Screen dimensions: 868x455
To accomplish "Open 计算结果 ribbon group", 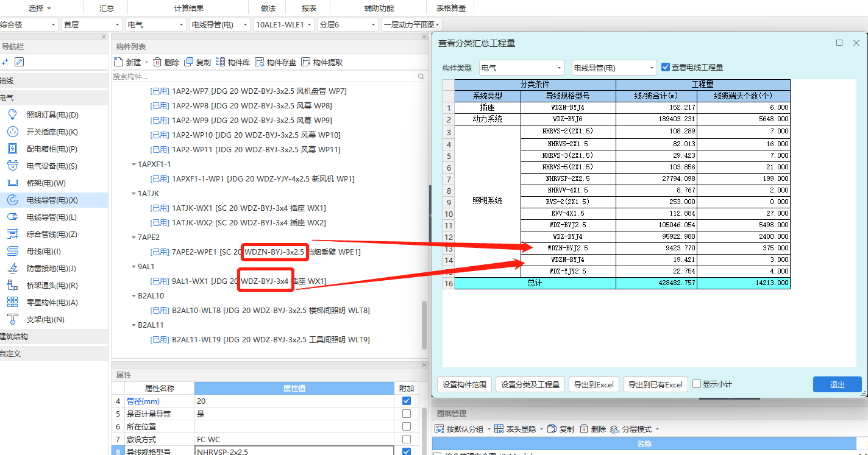I will coord(189,8).
